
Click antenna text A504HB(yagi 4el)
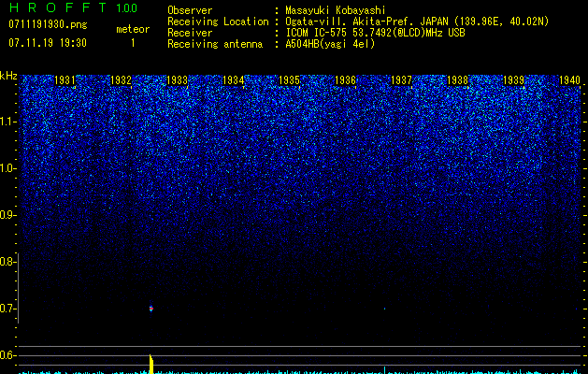(330, 44)
